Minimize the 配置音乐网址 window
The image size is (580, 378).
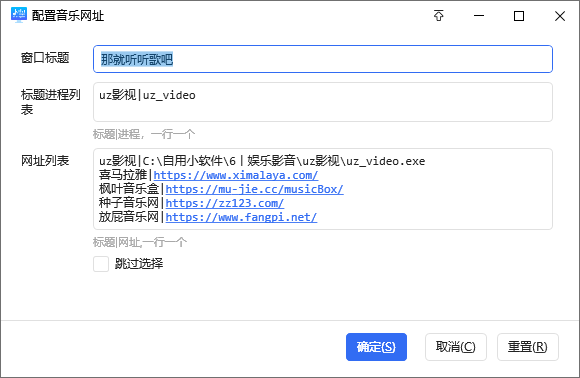(479, 16)
